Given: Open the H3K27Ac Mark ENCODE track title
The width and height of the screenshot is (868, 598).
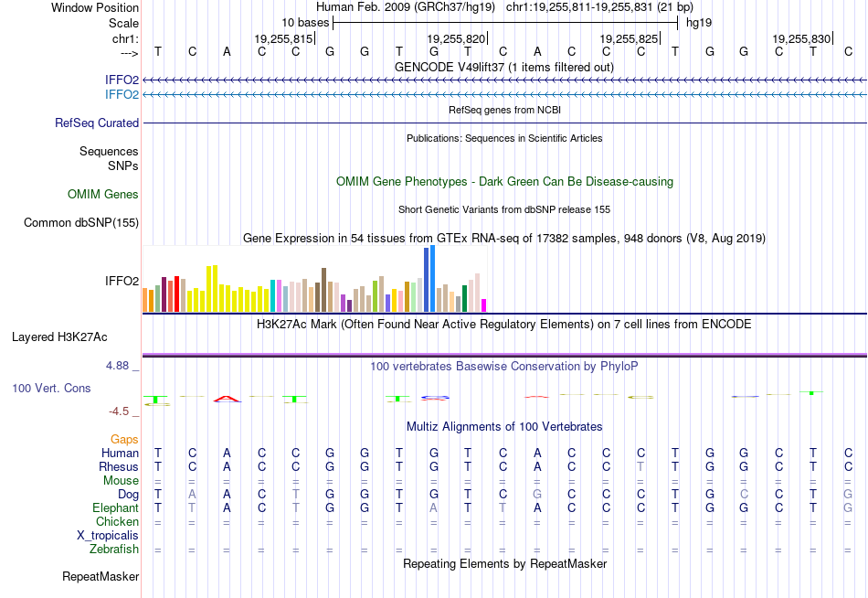Looking at the screenshot, I should [x=504, y=325].
